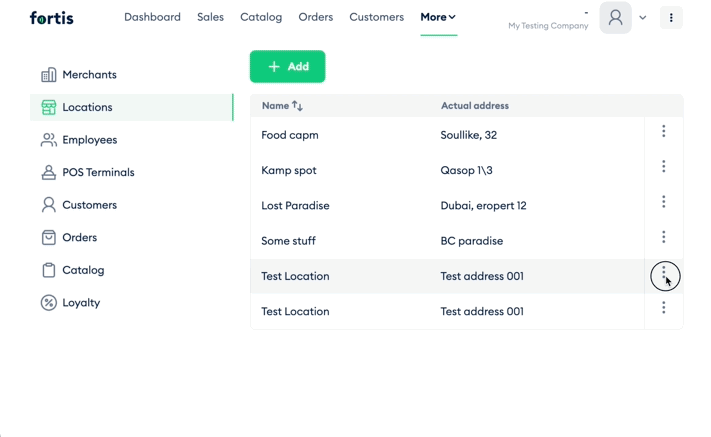Open the top-right vertical dots menu
711x437 pixels.
671,18
